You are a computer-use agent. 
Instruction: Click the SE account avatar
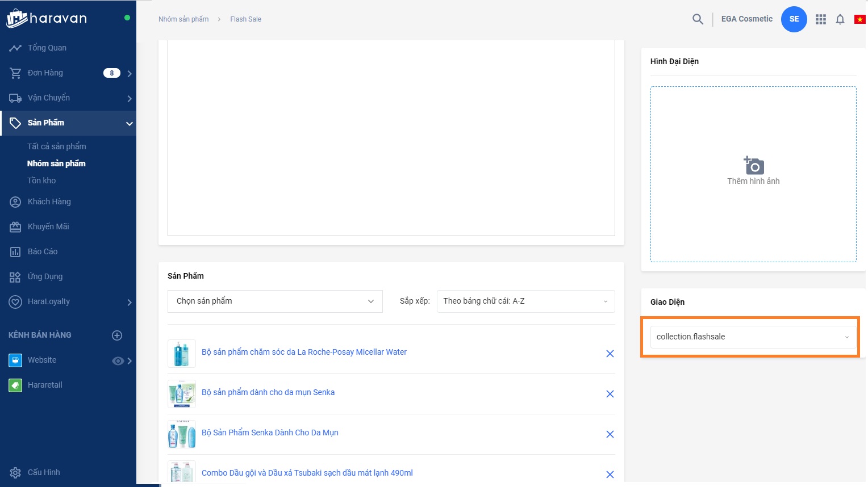pyautogui.click(x=794, y=19)
